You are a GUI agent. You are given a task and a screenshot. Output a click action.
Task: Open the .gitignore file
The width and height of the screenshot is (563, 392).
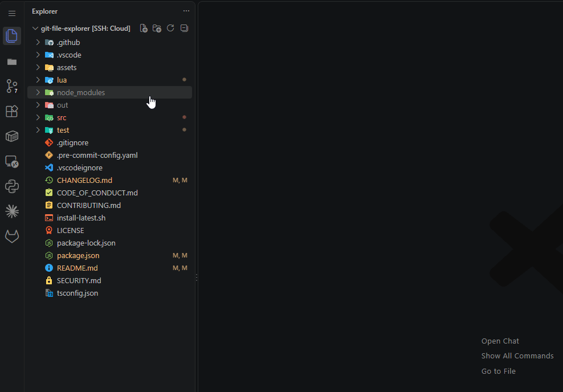[x=109, y=143]
